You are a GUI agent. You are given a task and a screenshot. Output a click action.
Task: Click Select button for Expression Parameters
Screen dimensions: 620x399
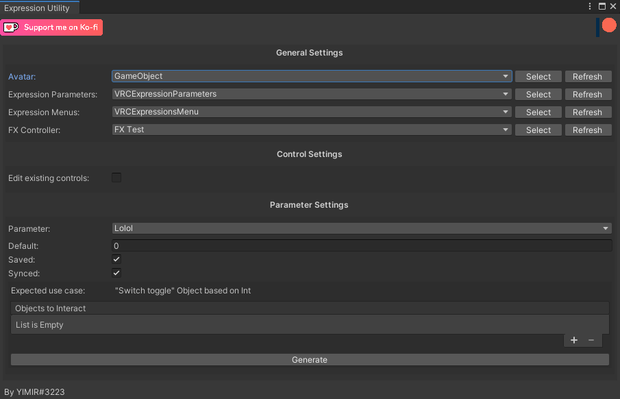(x=538, y=94)
